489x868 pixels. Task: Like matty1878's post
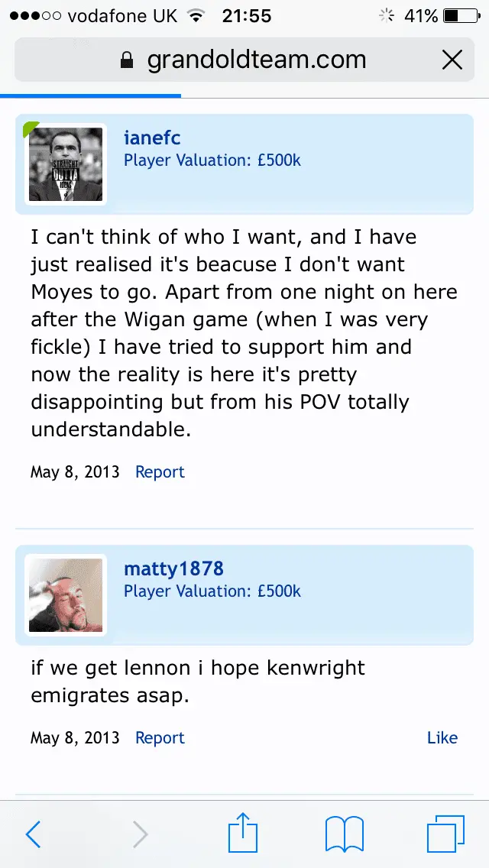pos(442,738)
